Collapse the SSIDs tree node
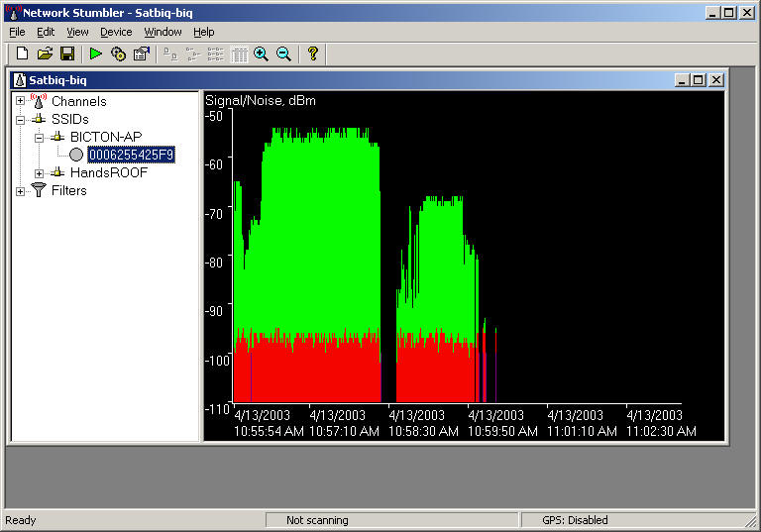This screenshot has width=761, height=532. [20, 120]
